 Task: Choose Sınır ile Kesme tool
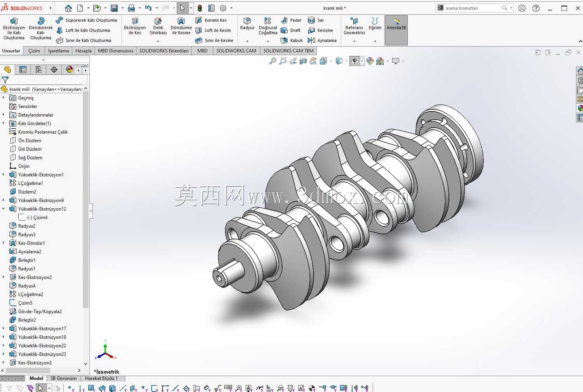pos(214,40)
